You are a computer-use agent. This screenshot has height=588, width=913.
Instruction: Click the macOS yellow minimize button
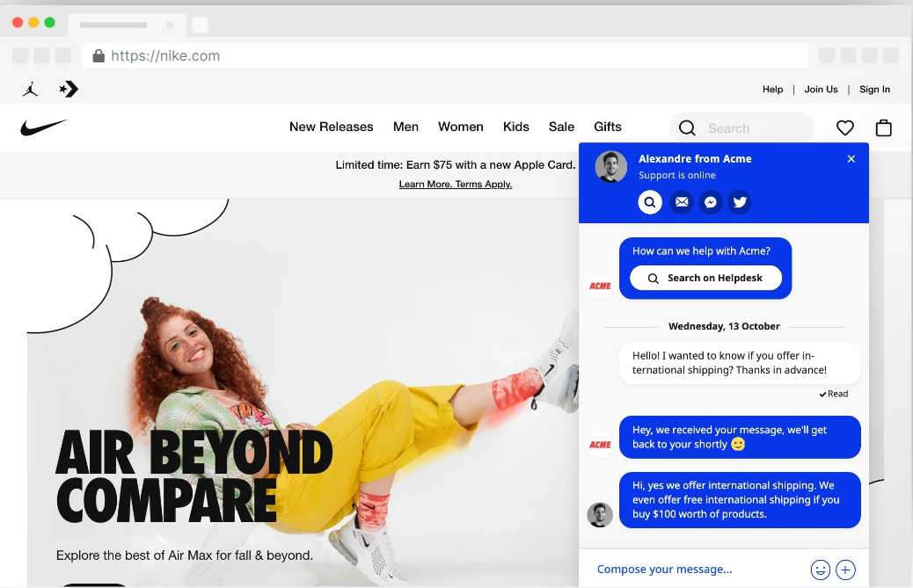pos(33,22)
